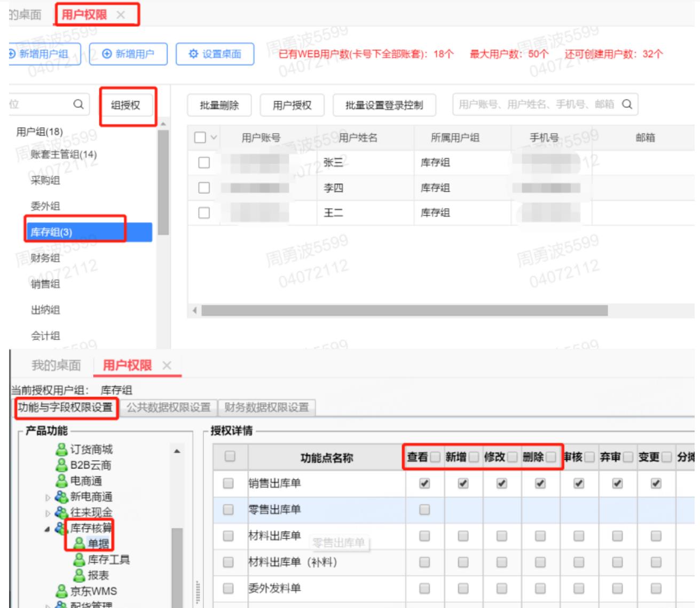Expand the 新电商通 tree node
700x608 pixels.
48,497
